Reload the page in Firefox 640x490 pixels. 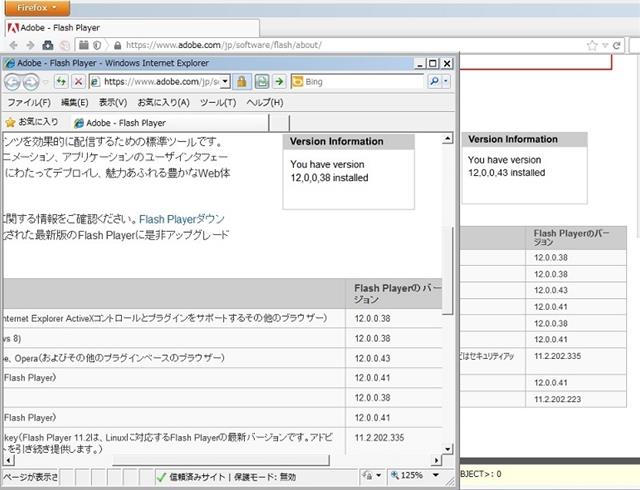617,45
